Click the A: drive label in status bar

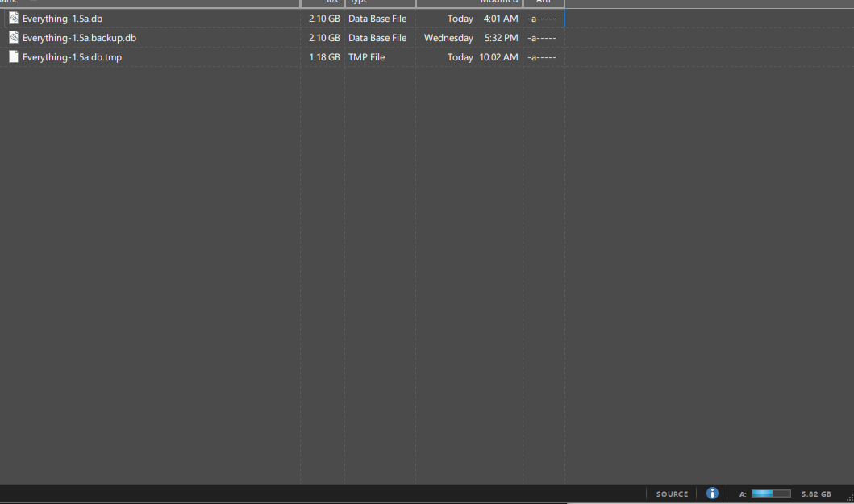743,494
